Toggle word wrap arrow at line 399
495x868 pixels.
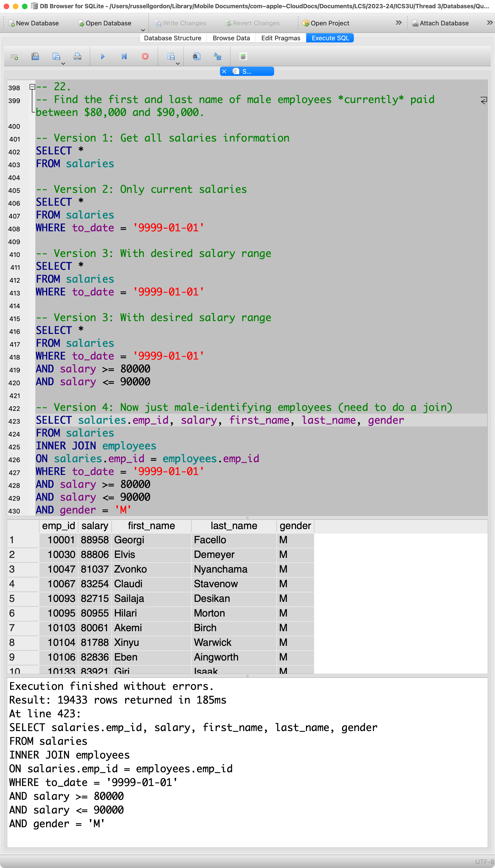(x=484, y=101)
